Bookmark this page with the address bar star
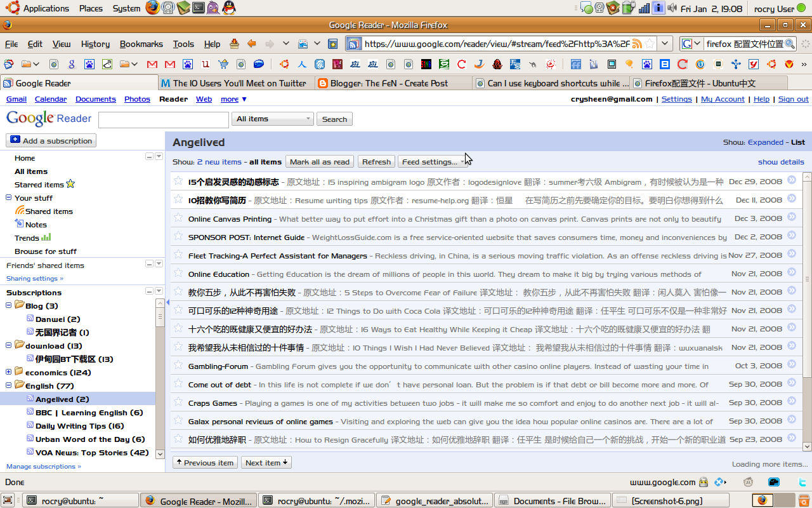This screenshot has height=508, width=812. 649,44
